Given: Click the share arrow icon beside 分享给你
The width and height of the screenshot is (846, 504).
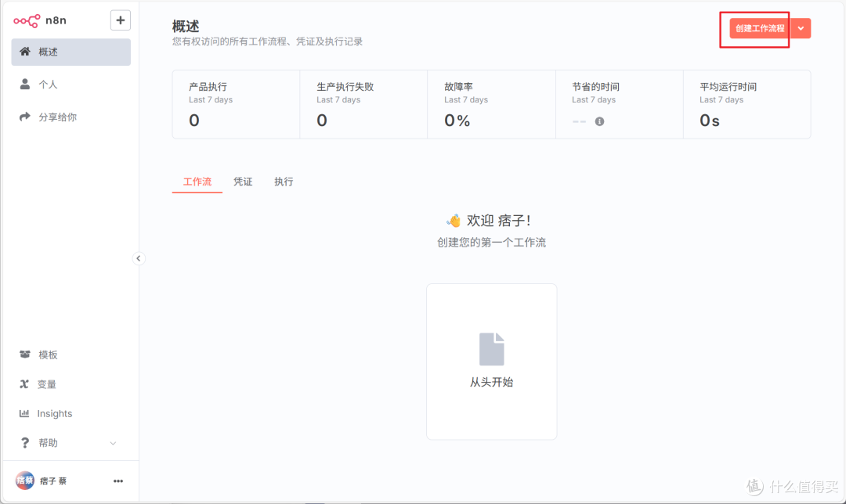Looking at the screenshot, I should (25, 117).
